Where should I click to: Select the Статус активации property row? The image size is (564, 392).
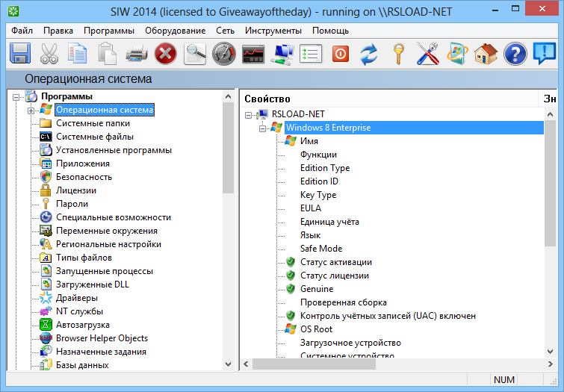tap(336, 262)
